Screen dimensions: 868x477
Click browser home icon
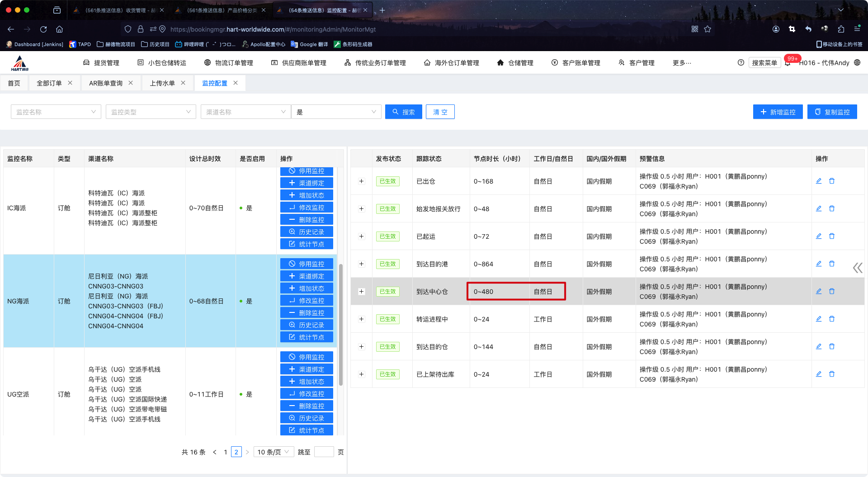(x=59, y=29)
